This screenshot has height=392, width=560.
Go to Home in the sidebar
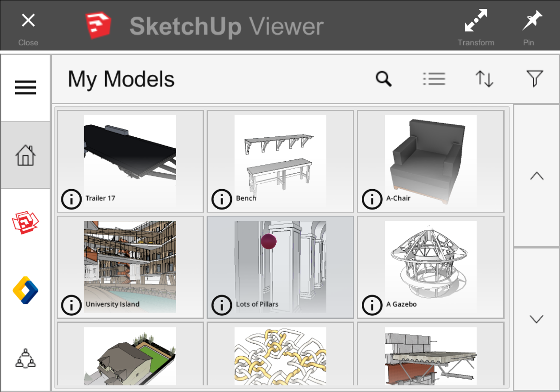pos(26,155)
